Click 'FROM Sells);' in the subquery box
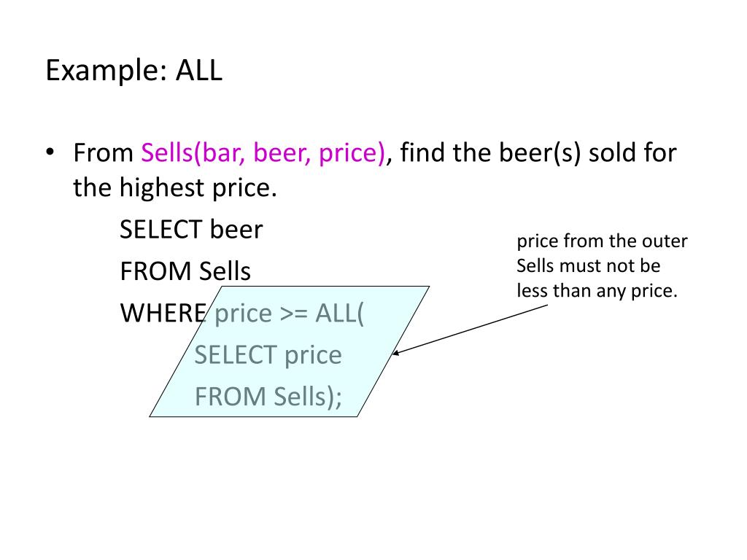The width and height of the screenshot is (747, 560). coord(268,397)
